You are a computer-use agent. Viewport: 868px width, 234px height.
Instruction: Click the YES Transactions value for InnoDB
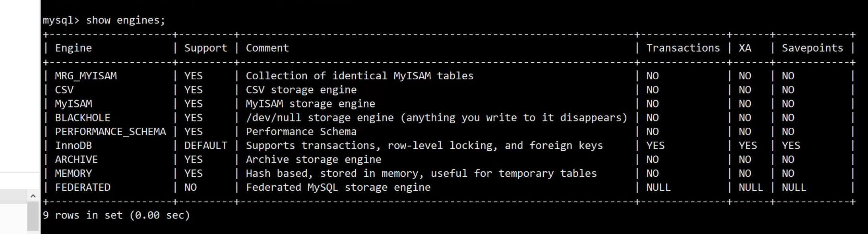point(655,146)
